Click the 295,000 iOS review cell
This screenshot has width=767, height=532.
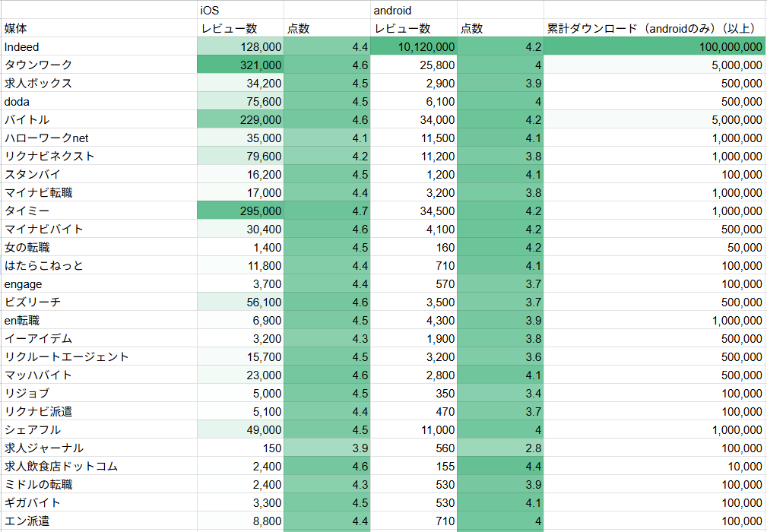pos(240,211)
